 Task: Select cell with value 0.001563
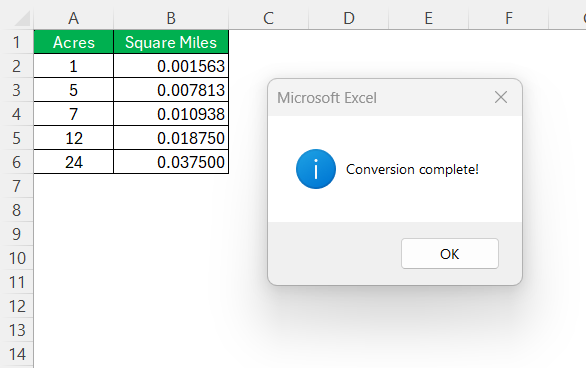click(171, 66)
